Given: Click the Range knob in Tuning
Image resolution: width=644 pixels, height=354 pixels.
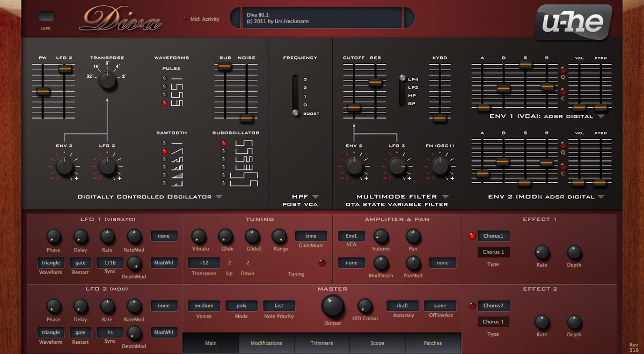Looking at the screenshot, I should 279,236.
